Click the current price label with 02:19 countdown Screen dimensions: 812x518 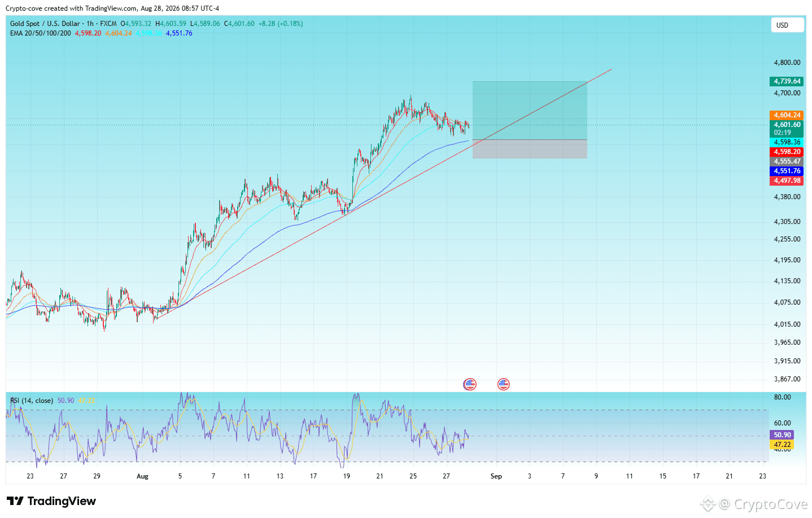[787, 129]
